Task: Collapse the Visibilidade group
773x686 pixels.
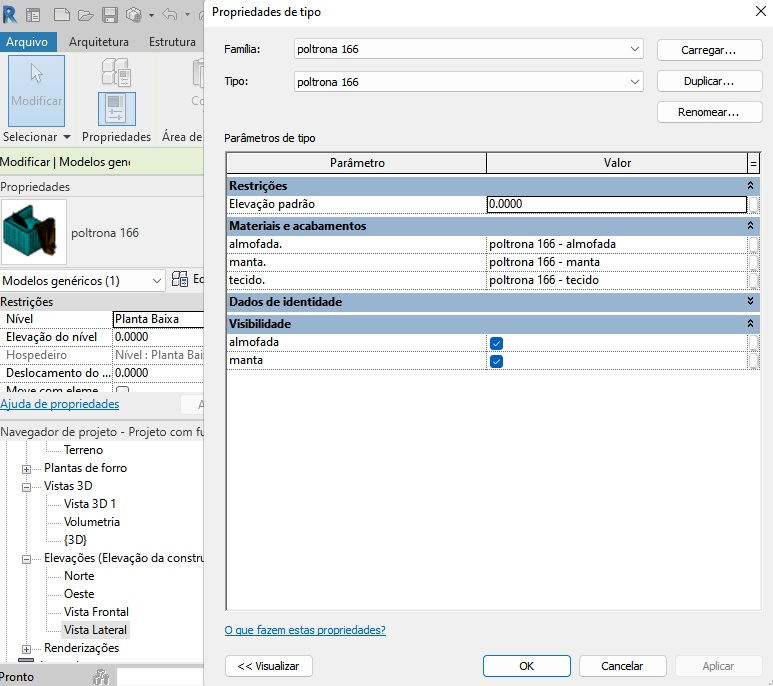Action: tap(750, 323)
